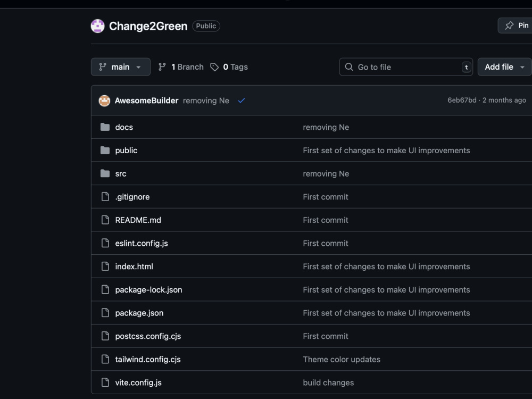
Task: Click the Change2Green repository title
Action: pyautogui.click(x=148, y=26)
